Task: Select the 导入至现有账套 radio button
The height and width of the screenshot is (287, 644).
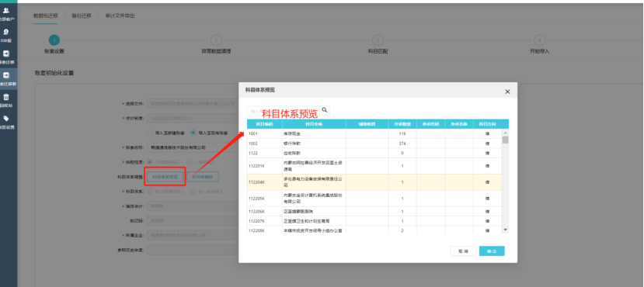Action: pos(193,133)
